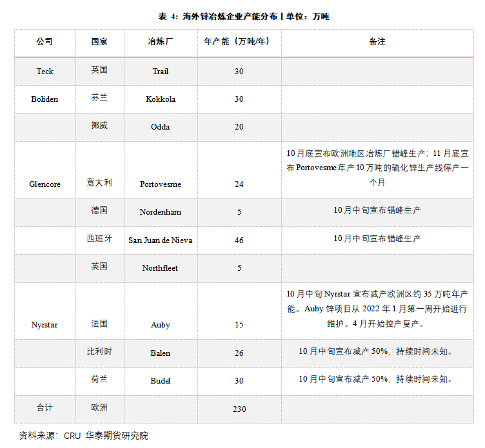This screenshot has width=485, height=448.
Task: Click the San Juan de Nieva cell
Action: tap(160, 240)
